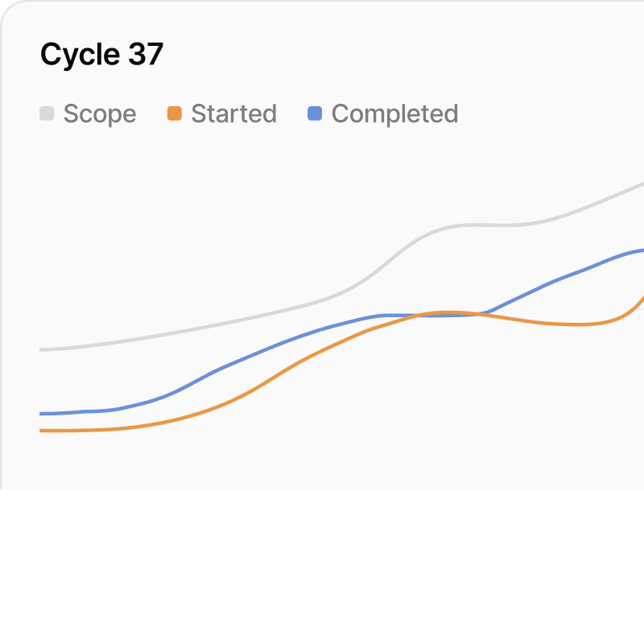Click the gray Scope legend swatch
This screenshot has width=644, height=644.
[47, 114]
